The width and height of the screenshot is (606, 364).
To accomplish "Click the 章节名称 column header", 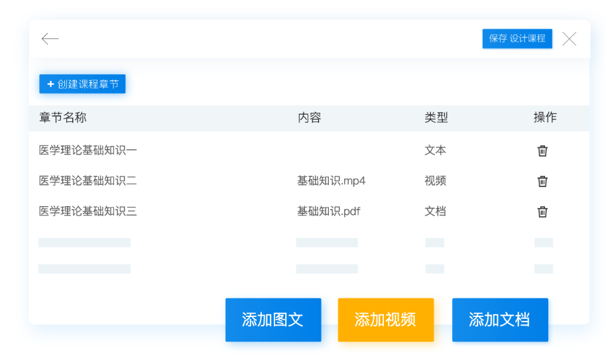I will tap(63, 118).
